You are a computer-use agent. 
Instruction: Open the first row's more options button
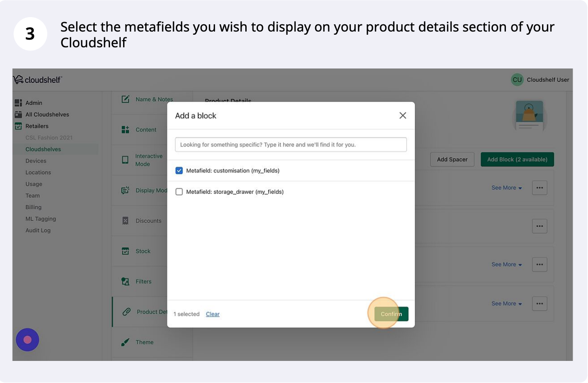[x=540, y=188]
